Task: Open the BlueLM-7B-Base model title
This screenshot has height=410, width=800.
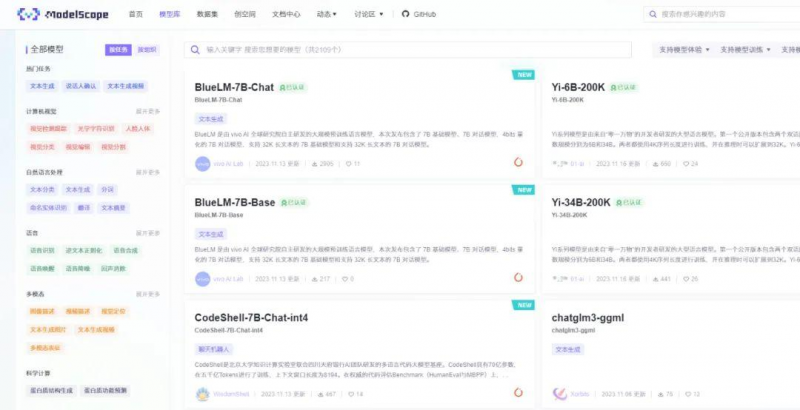Action: (235, 202)
